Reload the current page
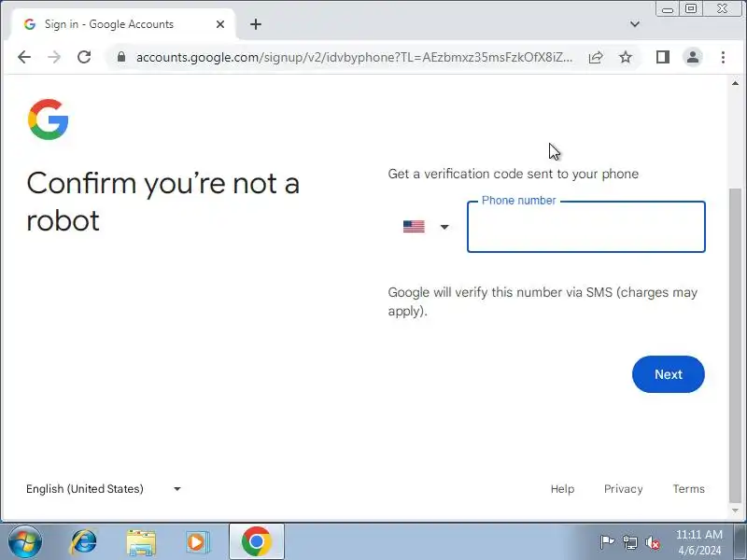This screenshot has width=747, height=560. pos(84,57)
